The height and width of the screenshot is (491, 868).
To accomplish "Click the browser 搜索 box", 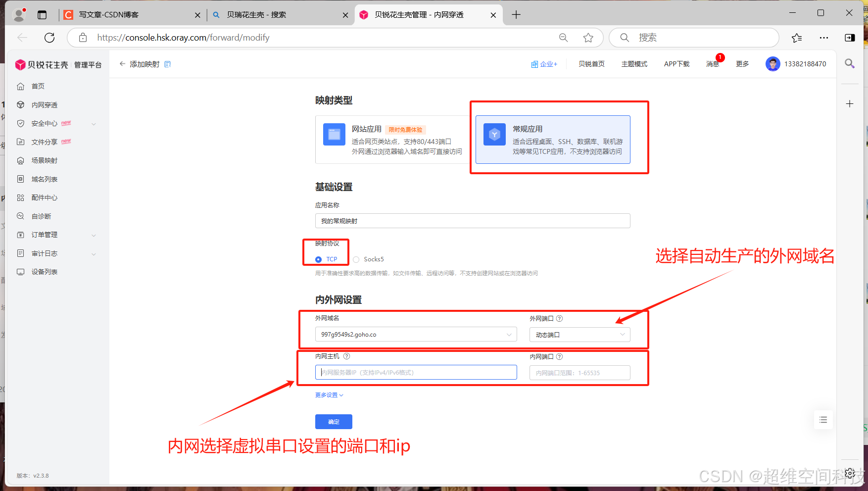I will [694, 38].
